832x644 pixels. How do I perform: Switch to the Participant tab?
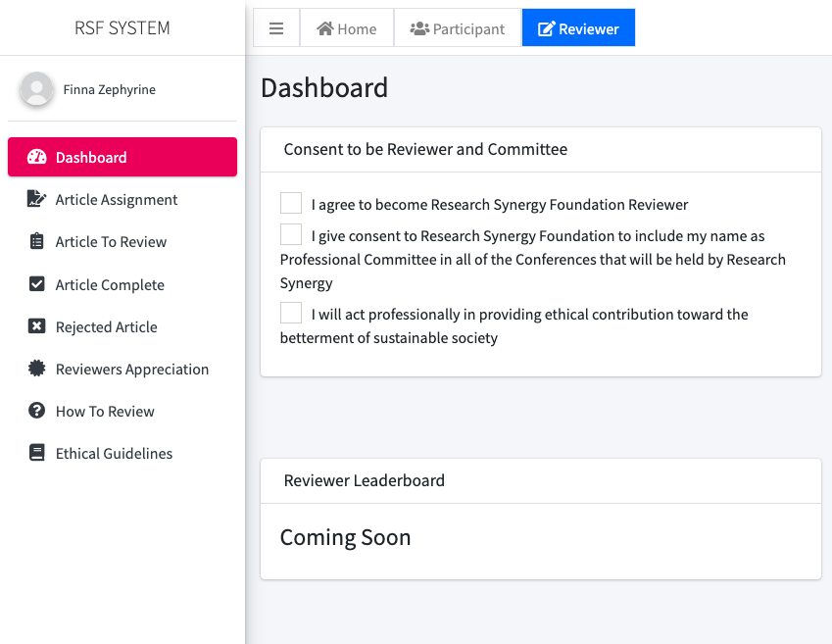[458, 28]
